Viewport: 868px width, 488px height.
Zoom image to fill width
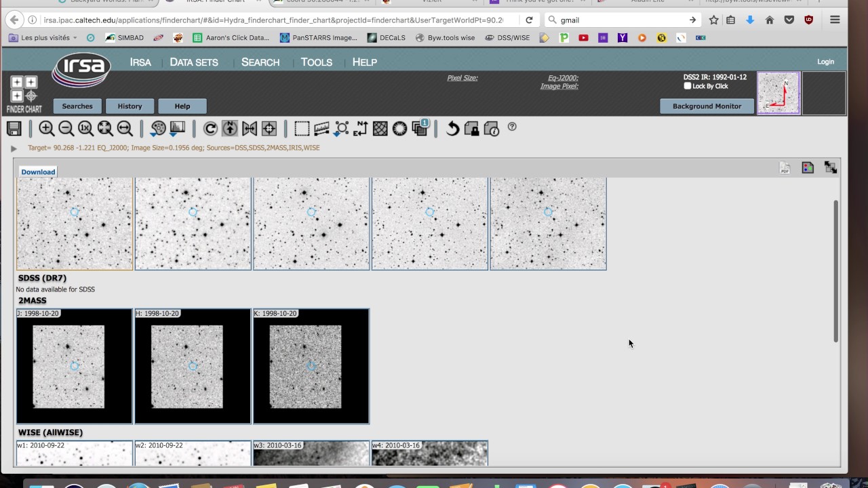125,128
